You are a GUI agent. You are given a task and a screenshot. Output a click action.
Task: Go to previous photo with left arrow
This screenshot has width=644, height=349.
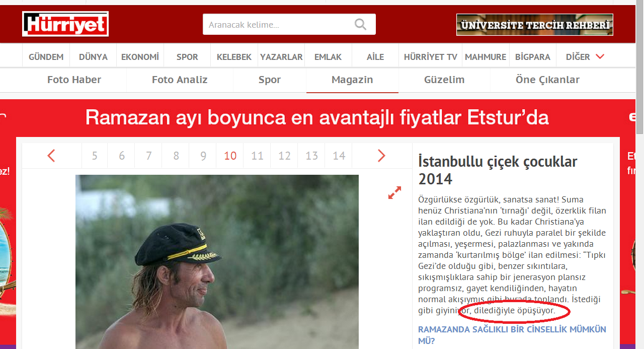(x=51, y=156)
